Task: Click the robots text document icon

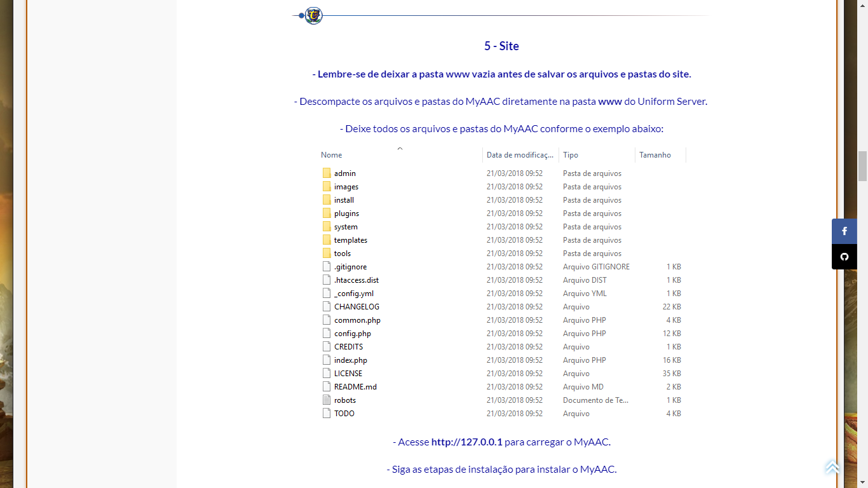Action: click(327, 400)
